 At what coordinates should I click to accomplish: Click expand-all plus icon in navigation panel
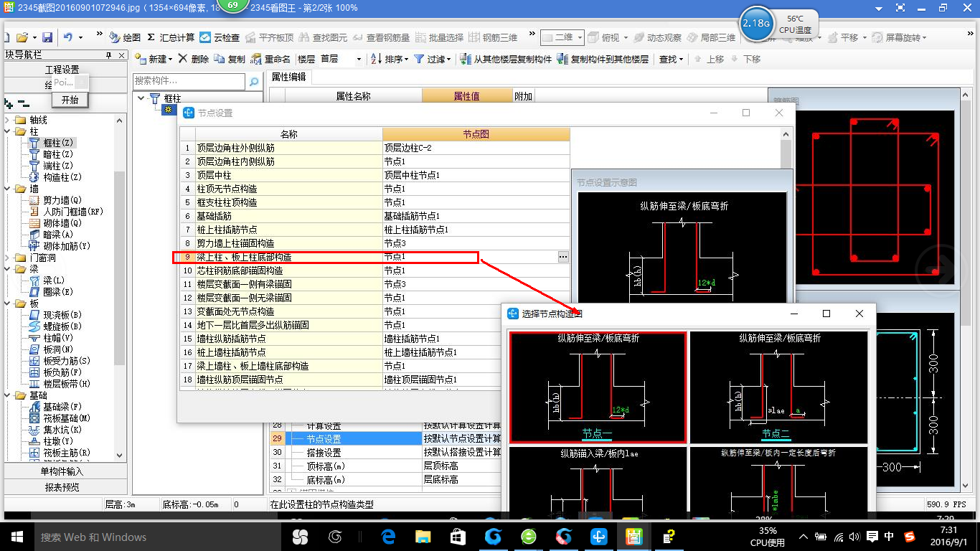9,104
